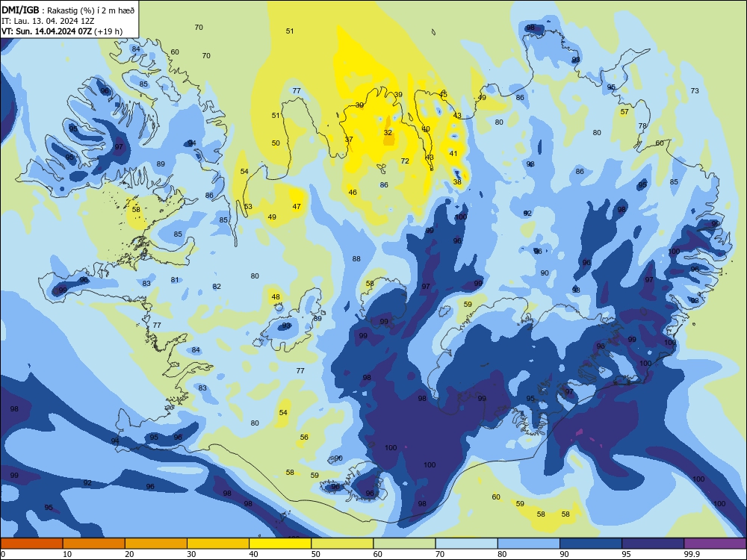Click the map value 88

click(x=356, y=259)
